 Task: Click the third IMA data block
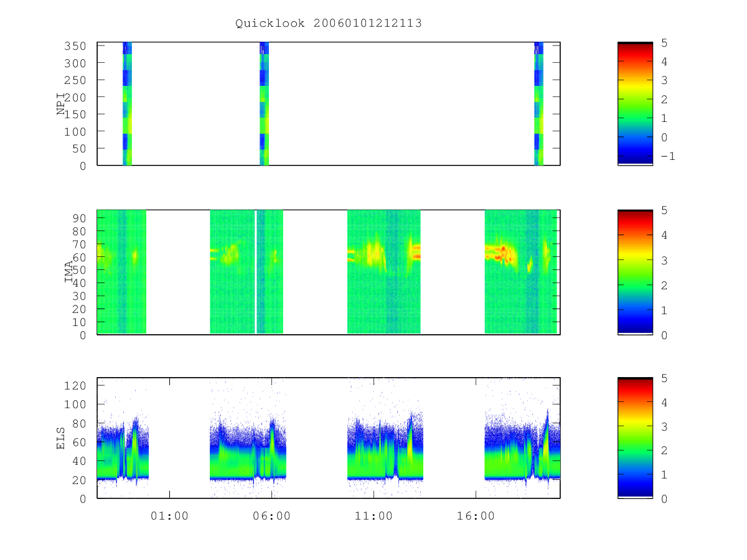click(384, 272)
